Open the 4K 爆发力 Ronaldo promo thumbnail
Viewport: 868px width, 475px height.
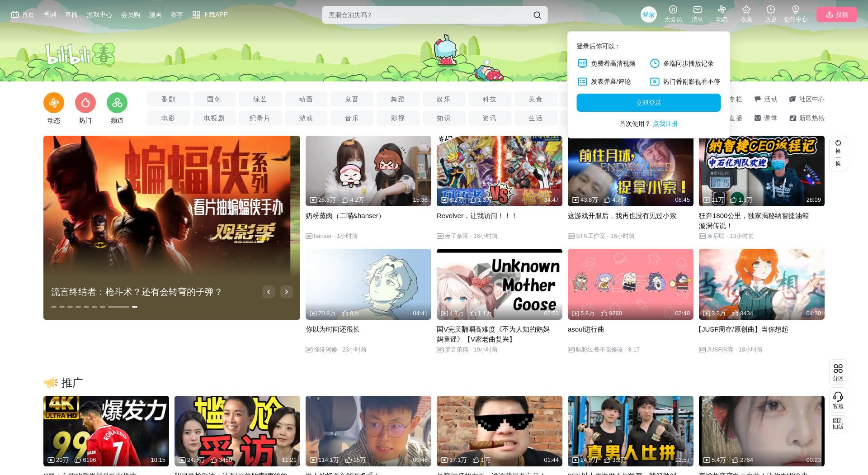(106, 431)
